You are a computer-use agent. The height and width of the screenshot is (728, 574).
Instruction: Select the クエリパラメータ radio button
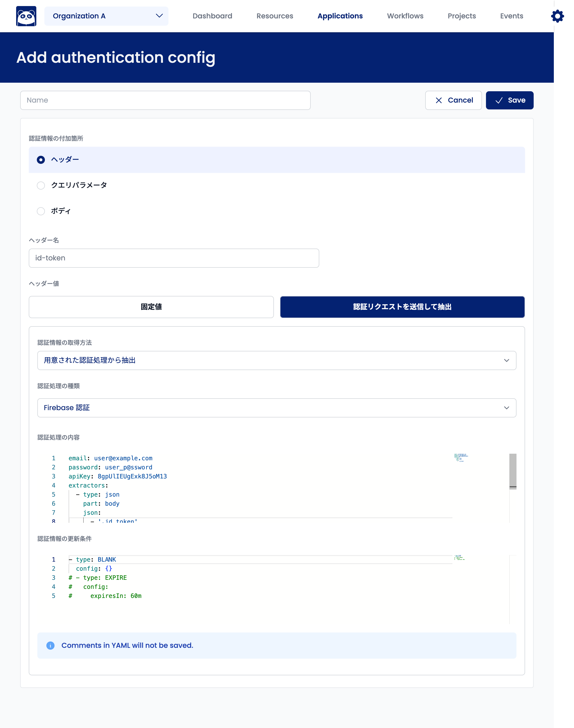pos(41,185)
